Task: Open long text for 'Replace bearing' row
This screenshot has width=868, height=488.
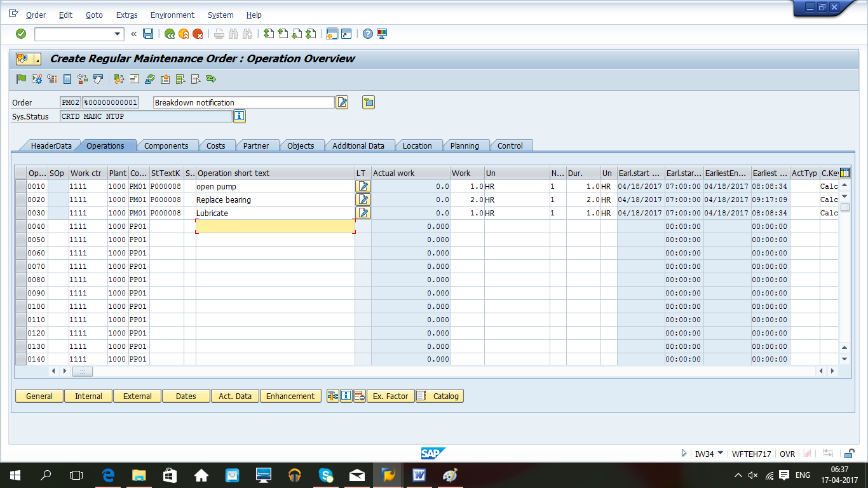Action: (x=363, y=200)
